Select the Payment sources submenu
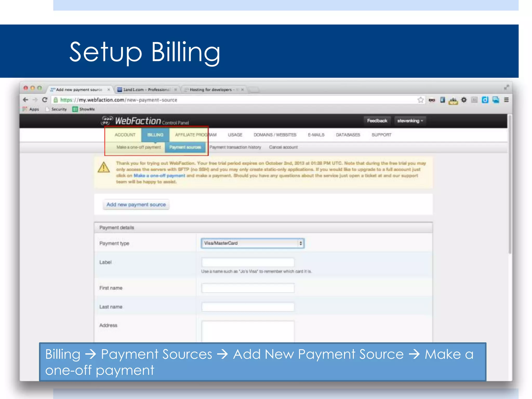This screenshot has width=532, height=399. 185,147
